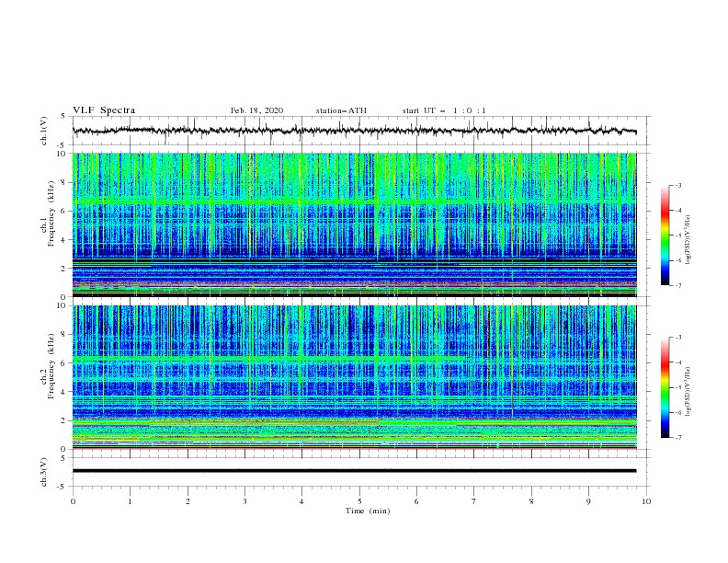Click the ch.1 frequency tick "6"
The height and width of the screenshot is (563, 728).
pos(63,211)
